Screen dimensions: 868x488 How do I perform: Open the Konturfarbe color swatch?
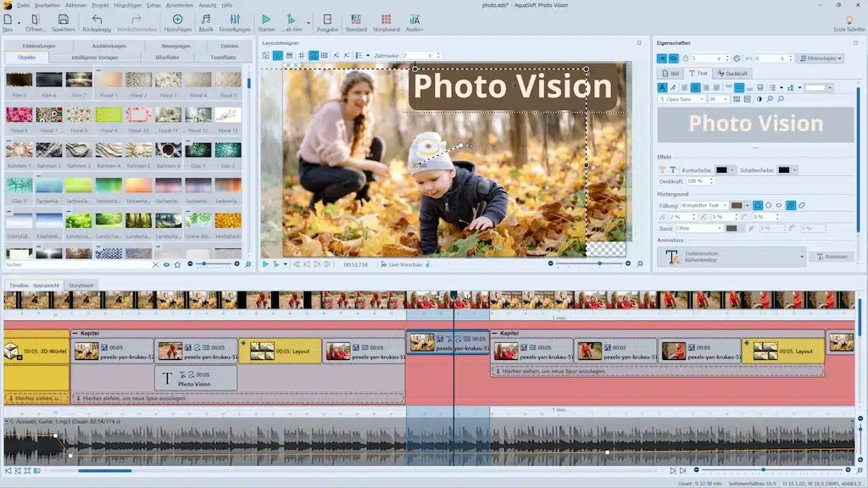point(721,169)
